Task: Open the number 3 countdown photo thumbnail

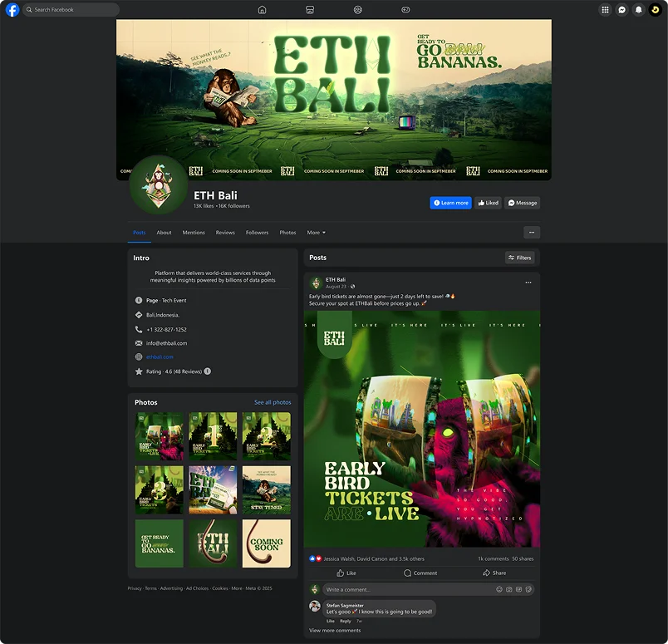Action: pos(160,489)
